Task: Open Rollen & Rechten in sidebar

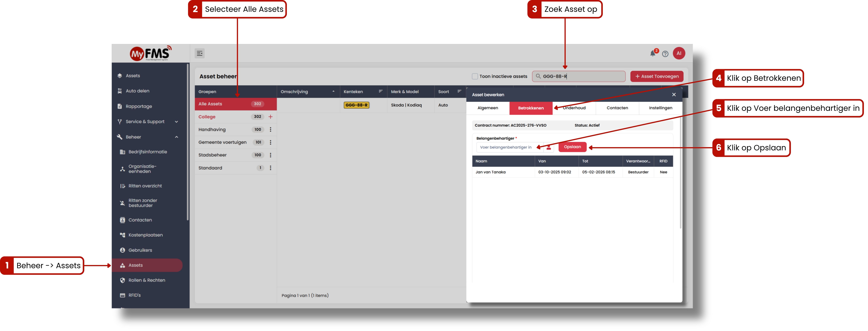Action: point(147,280)
